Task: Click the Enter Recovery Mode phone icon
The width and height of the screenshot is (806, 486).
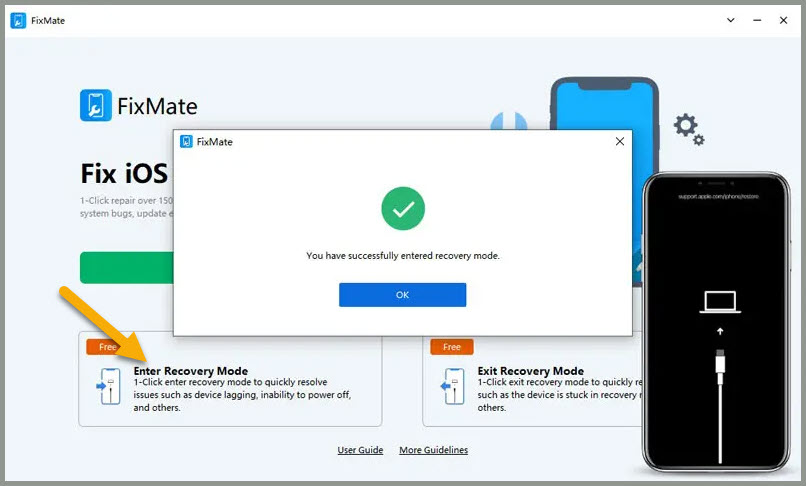Action: [x=109, y=386]
